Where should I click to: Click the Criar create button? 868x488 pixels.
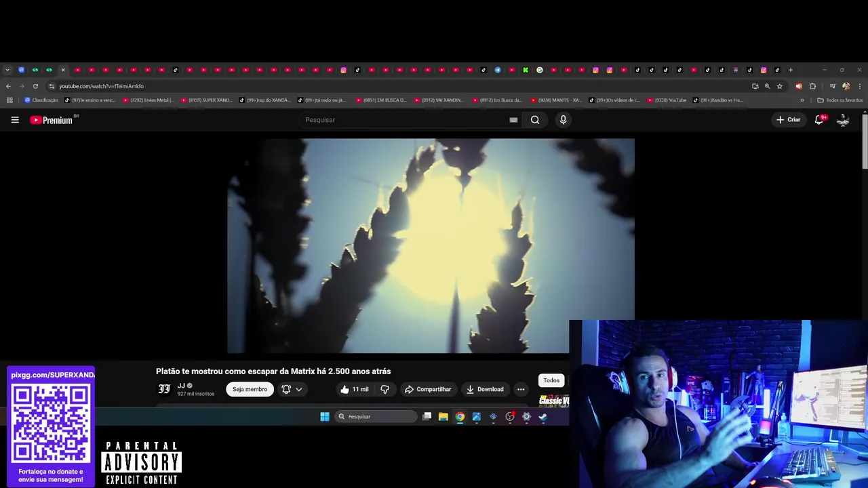coord(789,120)
